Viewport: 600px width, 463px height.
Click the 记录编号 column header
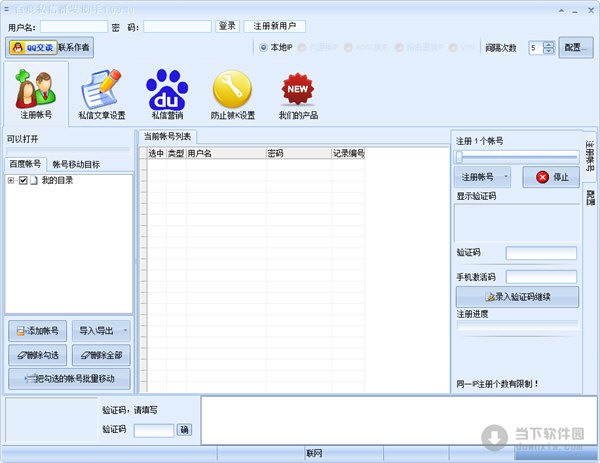pos(348,153)
